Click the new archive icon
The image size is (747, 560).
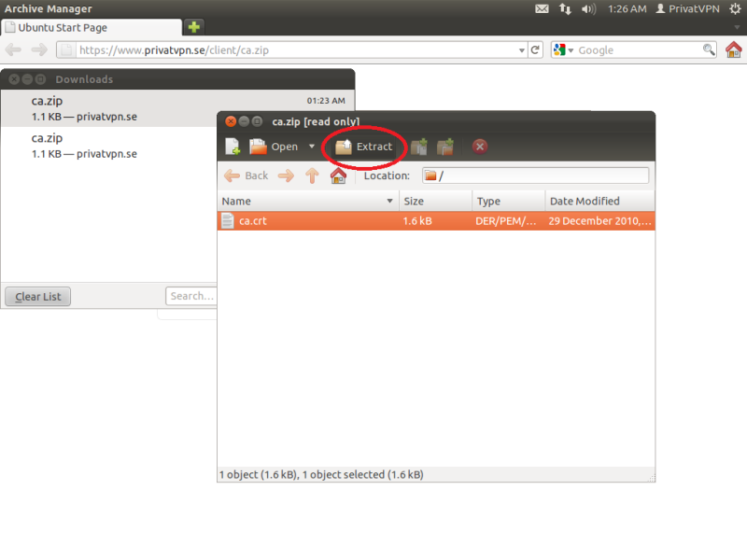tap(233, 147)
